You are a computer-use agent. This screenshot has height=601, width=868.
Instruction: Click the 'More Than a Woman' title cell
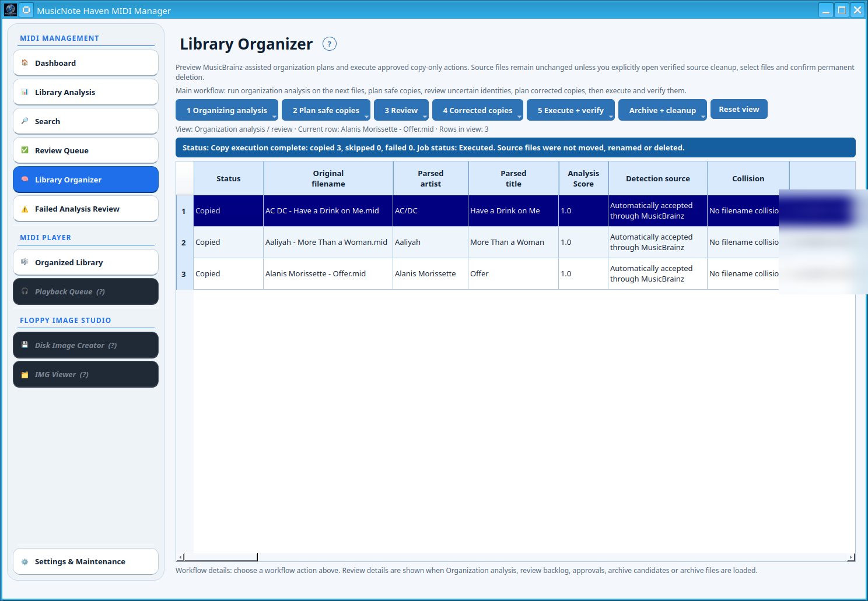coord(513,242)
